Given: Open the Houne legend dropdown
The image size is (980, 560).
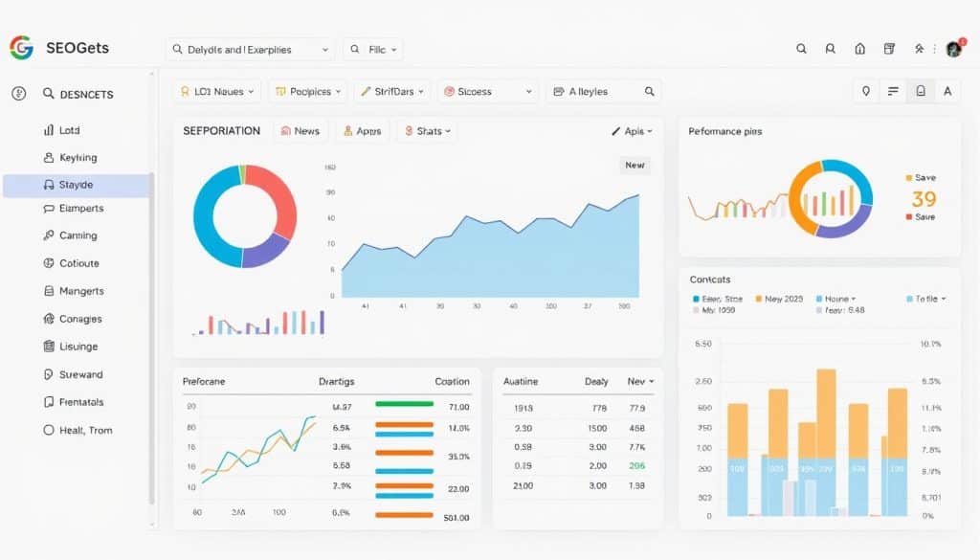Looking at the screenshot, I should click(x=836, y=299).
